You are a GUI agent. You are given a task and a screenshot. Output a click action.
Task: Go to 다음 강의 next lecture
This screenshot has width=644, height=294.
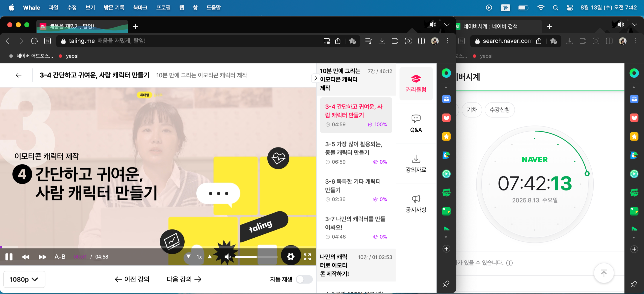pyautogui.click(x=184, y=279)
